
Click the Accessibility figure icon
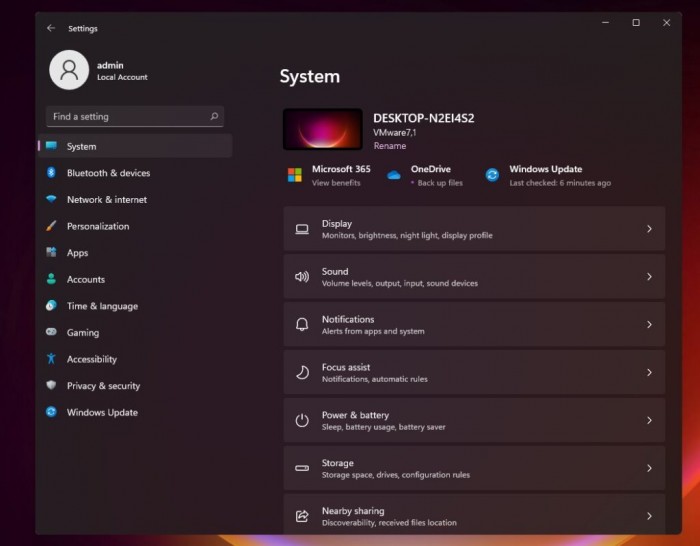click(x=51, y=359)
